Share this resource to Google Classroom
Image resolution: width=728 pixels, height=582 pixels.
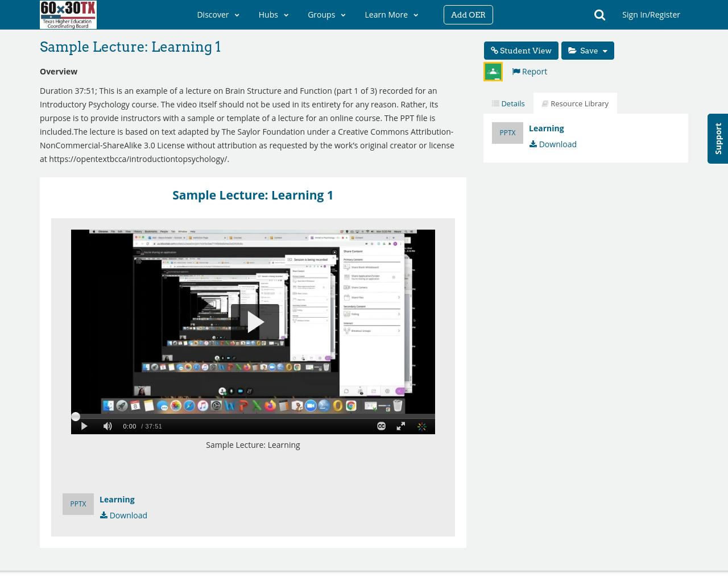(x=492, y=70)
